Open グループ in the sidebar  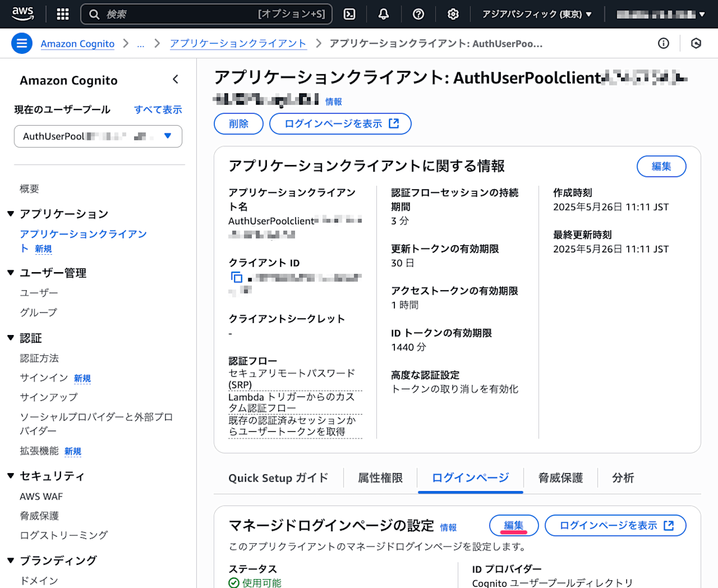38,312
